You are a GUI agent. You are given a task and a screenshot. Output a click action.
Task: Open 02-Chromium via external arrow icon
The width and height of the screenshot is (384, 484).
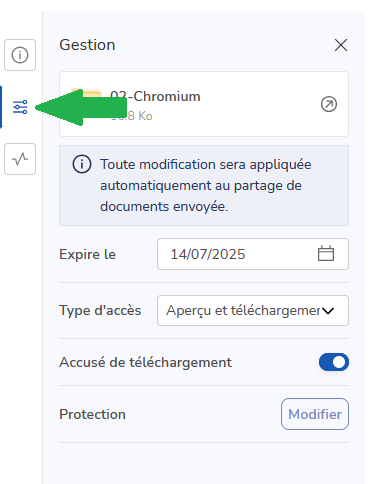[329, 104]
